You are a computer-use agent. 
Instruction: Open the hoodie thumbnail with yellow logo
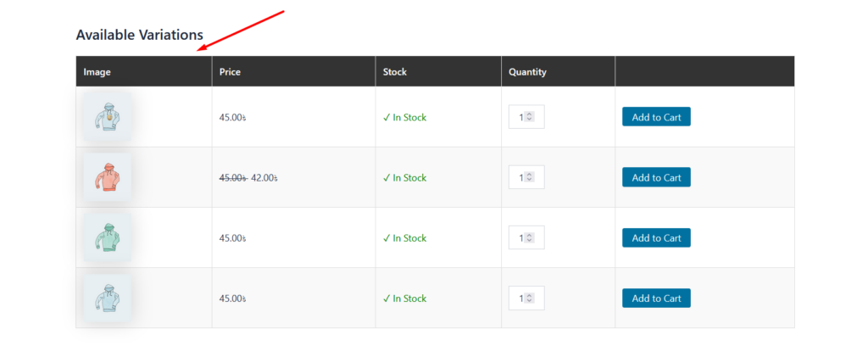[107, 117]
